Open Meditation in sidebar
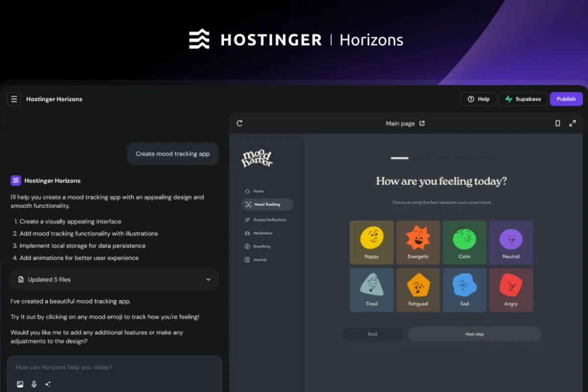The width and height of the screenshot is (588, 392). click(258, 233)
